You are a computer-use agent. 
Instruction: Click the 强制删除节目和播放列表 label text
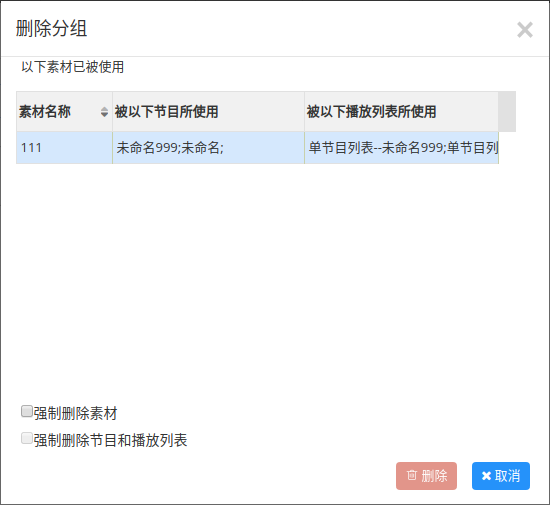pos(110,440)
